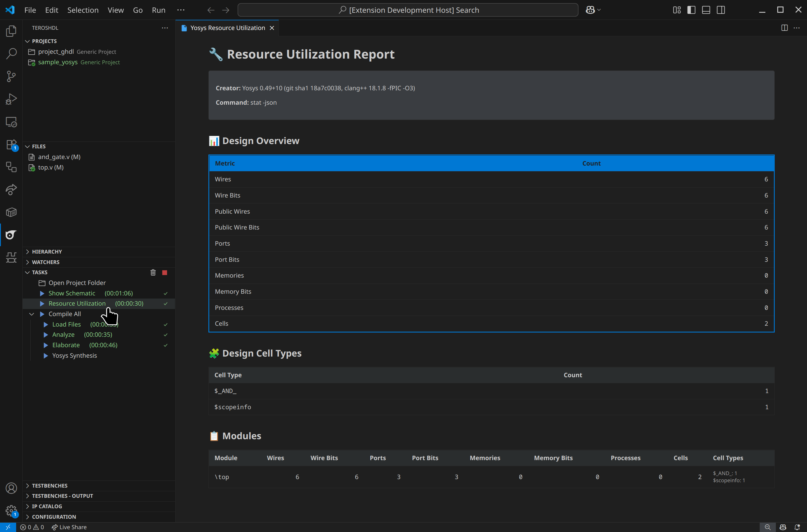Open and_gate.v file entry
The height and width of the screenshot is (532, 807).
click(99, 157)
